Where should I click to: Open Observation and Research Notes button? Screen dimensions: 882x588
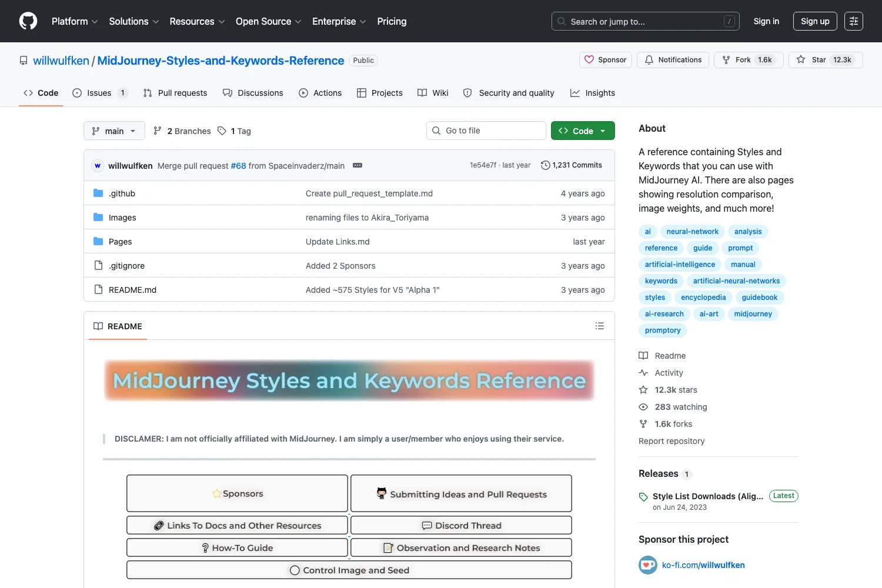click(461, 547)
